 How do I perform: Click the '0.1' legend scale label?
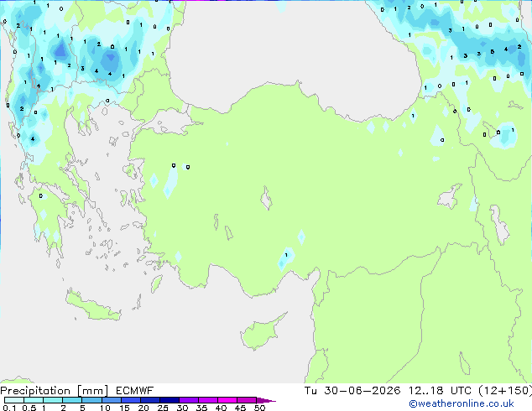(9, 408)
